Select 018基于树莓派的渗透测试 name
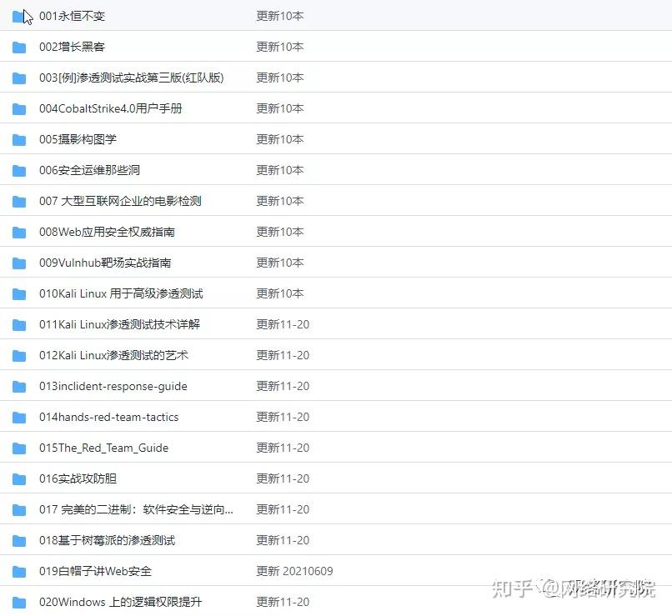 (x=108, y=540)
